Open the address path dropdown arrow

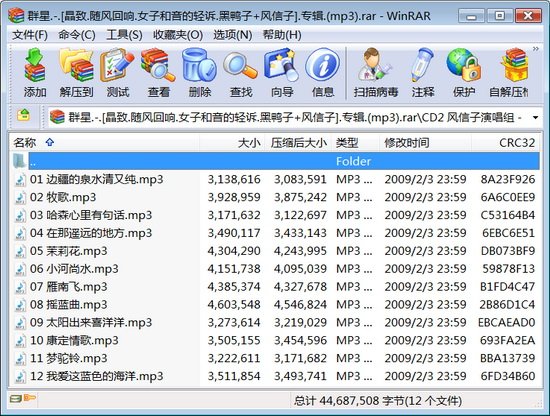(x=535, y=118)
